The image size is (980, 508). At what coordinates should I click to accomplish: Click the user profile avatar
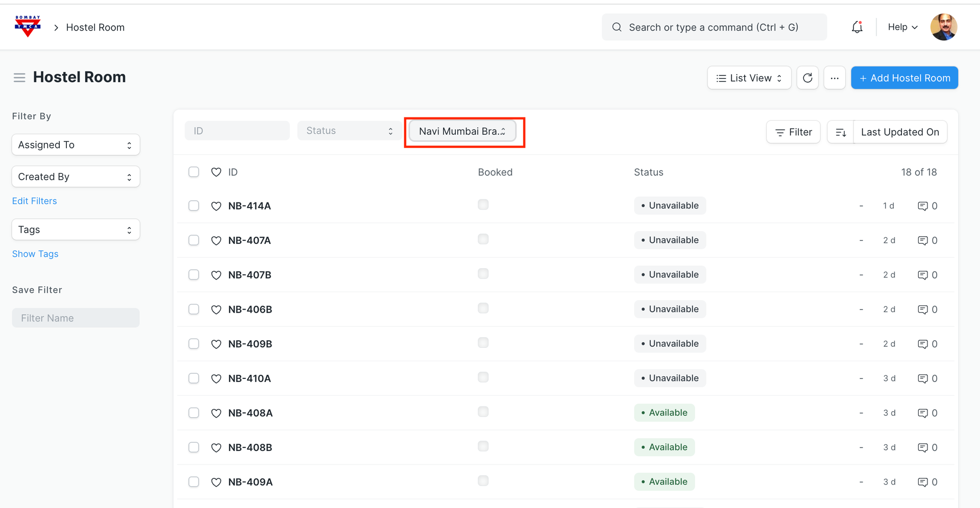pos(943,27)
